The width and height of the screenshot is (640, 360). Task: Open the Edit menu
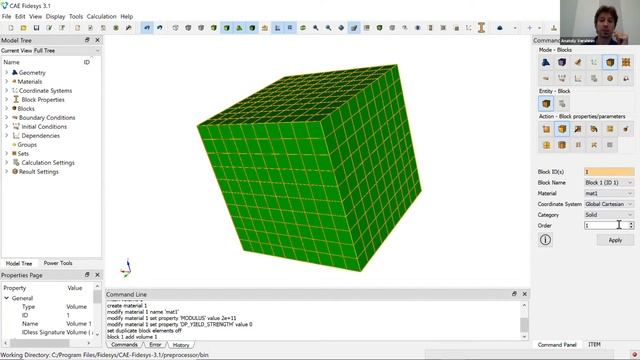(x=20, y=16)
